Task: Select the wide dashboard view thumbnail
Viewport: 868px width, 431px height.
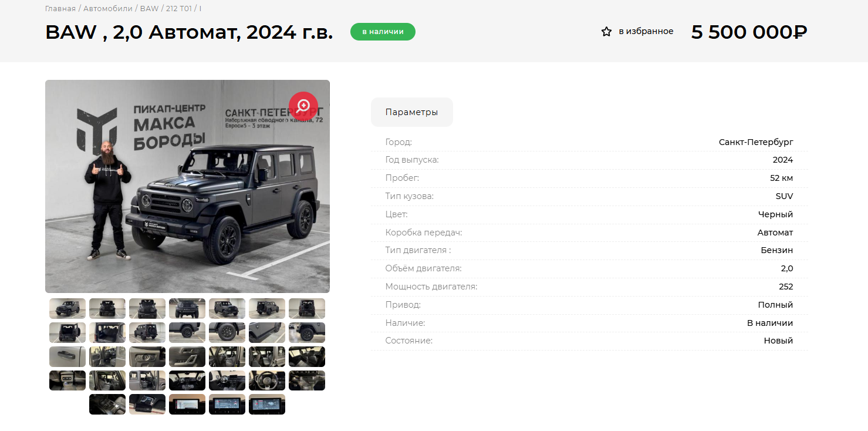Action: coord(187,381)
